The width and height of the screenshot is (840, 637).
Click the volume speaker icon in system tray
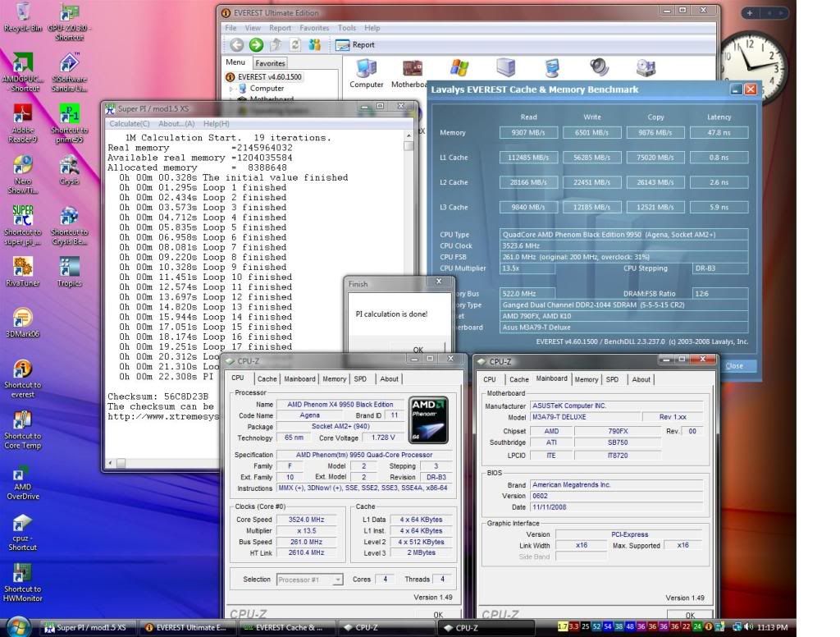(x=748, y=627)
